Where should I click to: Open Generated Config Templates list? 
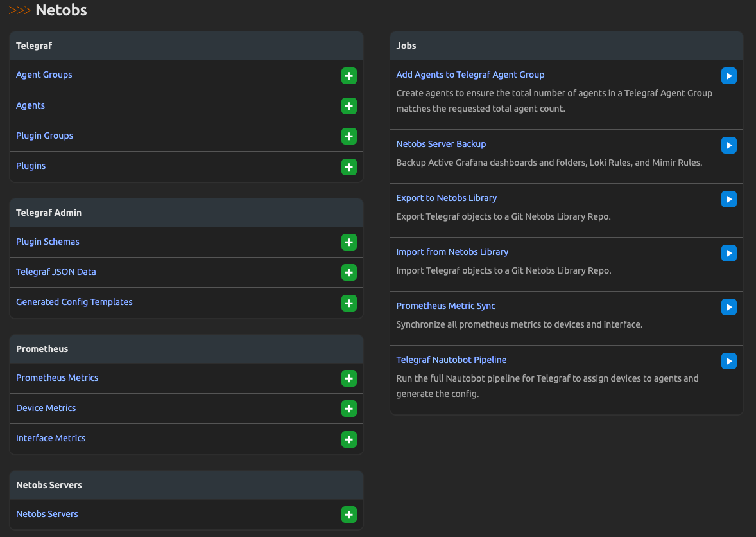74,302
